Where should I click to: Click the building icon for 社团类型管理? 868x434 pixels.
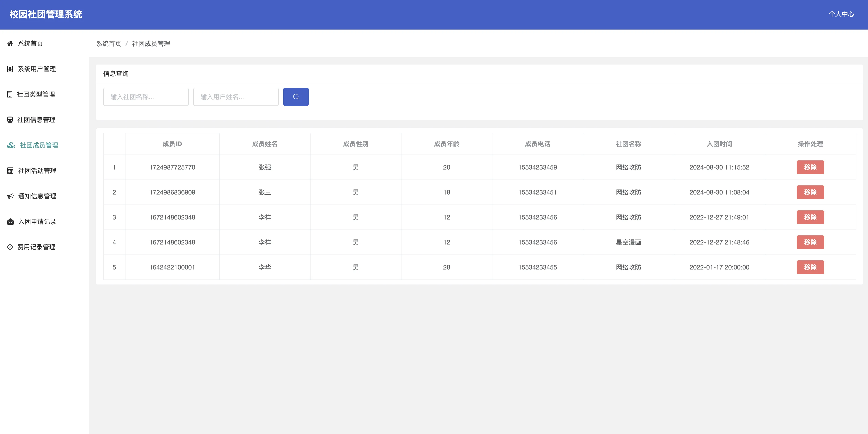10,94
